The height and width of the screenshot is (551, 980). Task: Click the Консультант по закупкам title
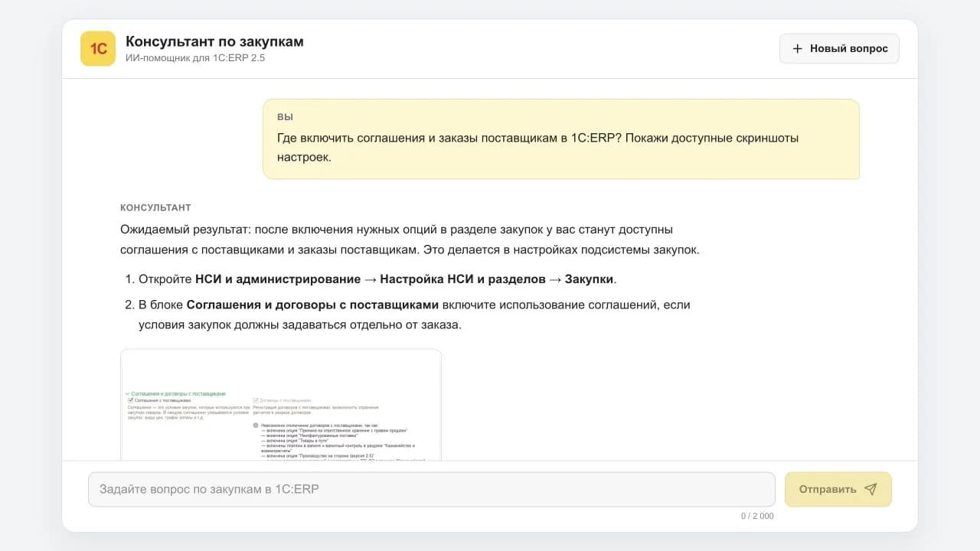click(x=214, y=41)
